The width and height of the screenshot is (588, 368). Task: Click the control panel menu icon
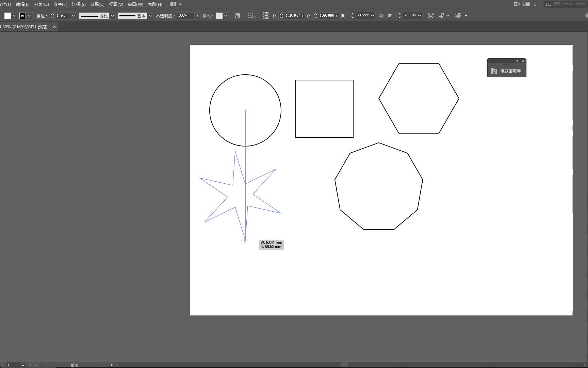point(586,16)
